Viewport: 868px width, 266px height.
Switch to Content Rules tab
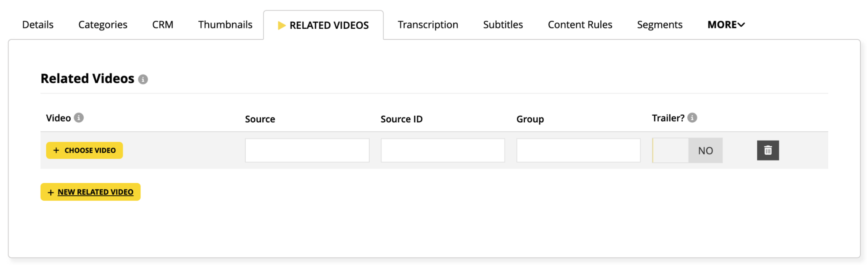pos(580,25)
